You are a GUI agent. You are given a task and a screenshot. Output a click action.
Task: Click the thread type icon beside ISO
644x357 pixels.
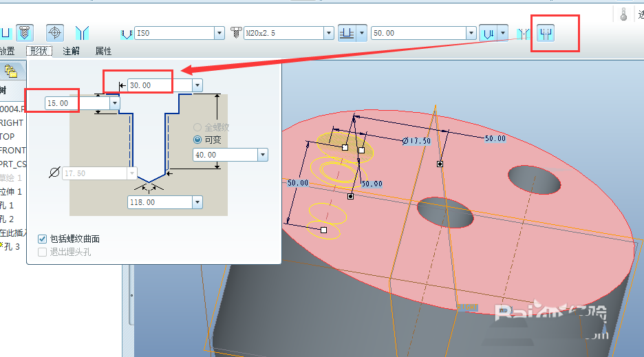127,34
